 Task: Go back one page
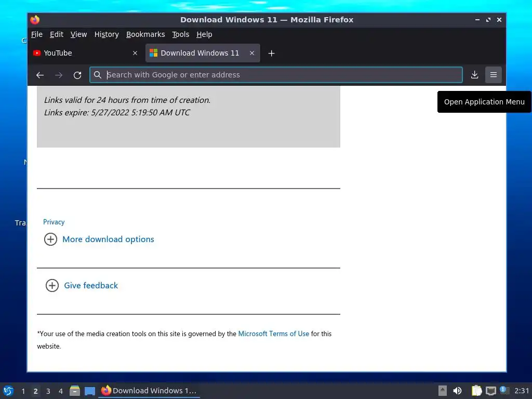click(40, 75)
